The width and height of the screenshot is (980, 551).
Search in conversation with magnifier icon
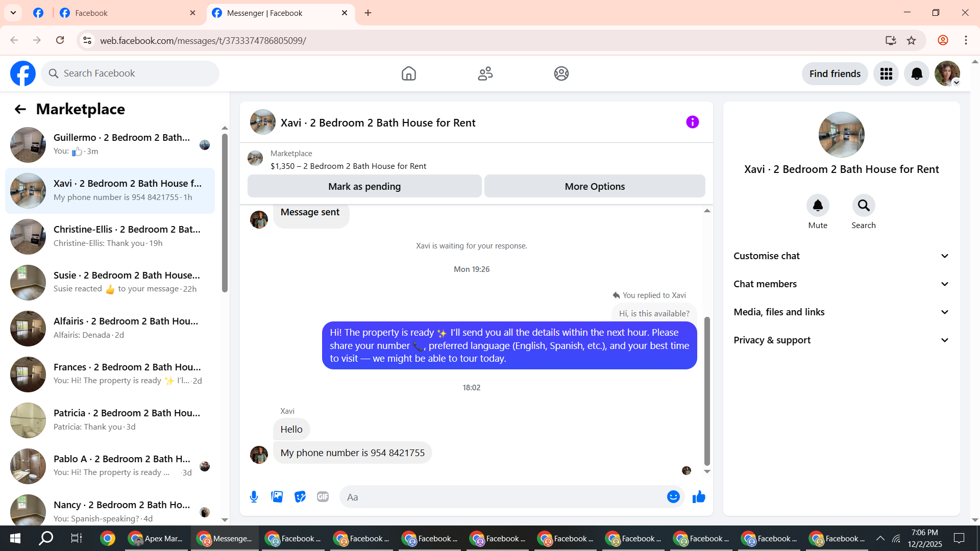click(x=863, y=206)
